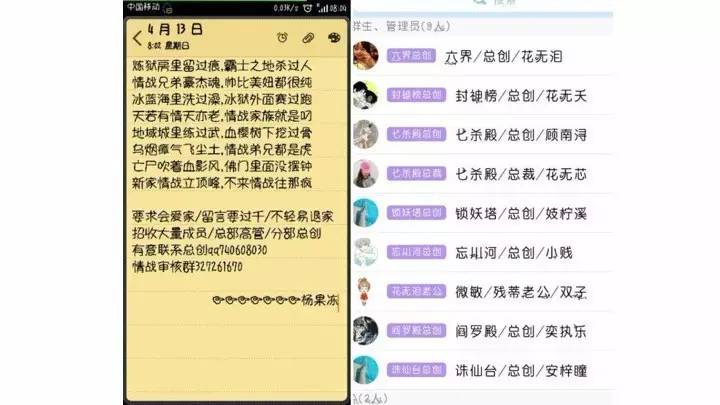Viewport: 720px width, 405px height.
Task: Tap the back arrow in the note header
Action: coord(137,38)
